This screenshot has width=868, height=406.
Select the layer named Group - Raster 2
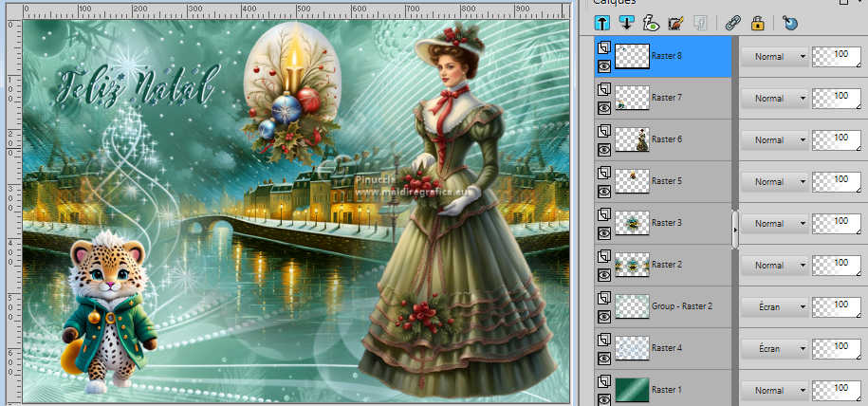[682, 306]
